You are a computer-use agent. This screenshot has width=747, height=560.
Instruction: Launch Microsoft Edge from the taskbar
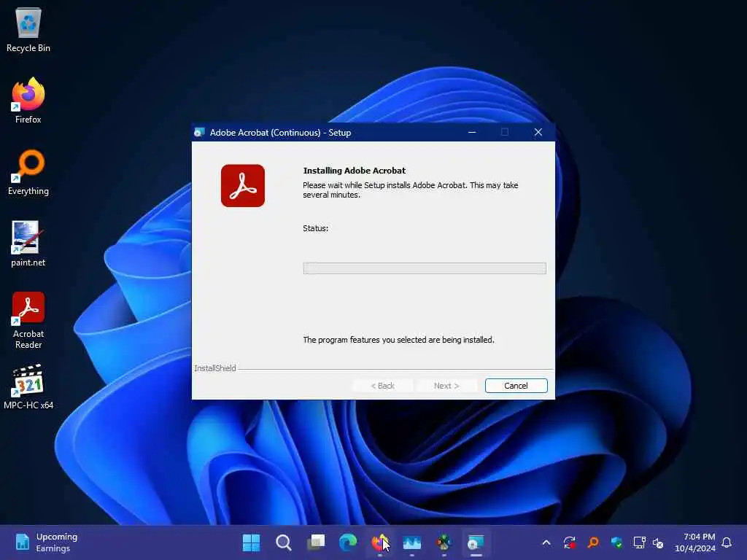tap(348, 542)
